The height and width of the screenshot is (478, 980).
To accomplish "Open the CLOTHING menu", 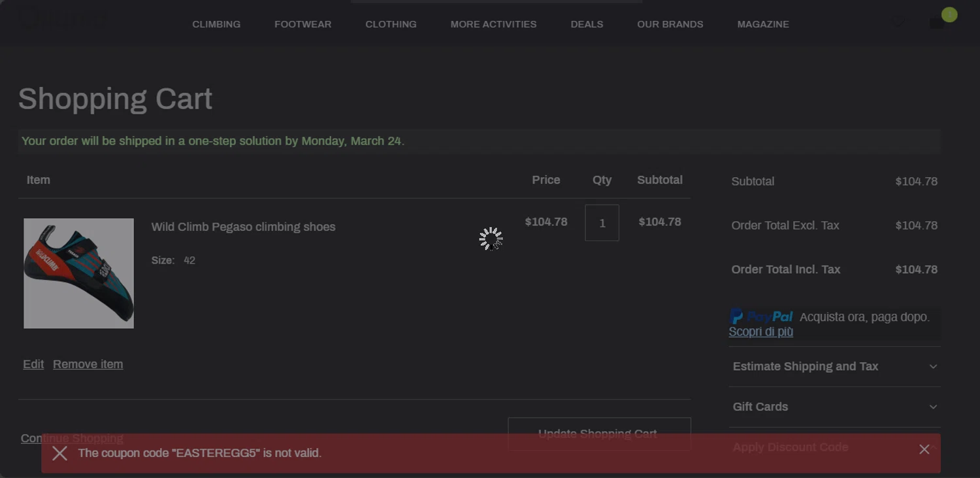I will (x=391, y=24).
